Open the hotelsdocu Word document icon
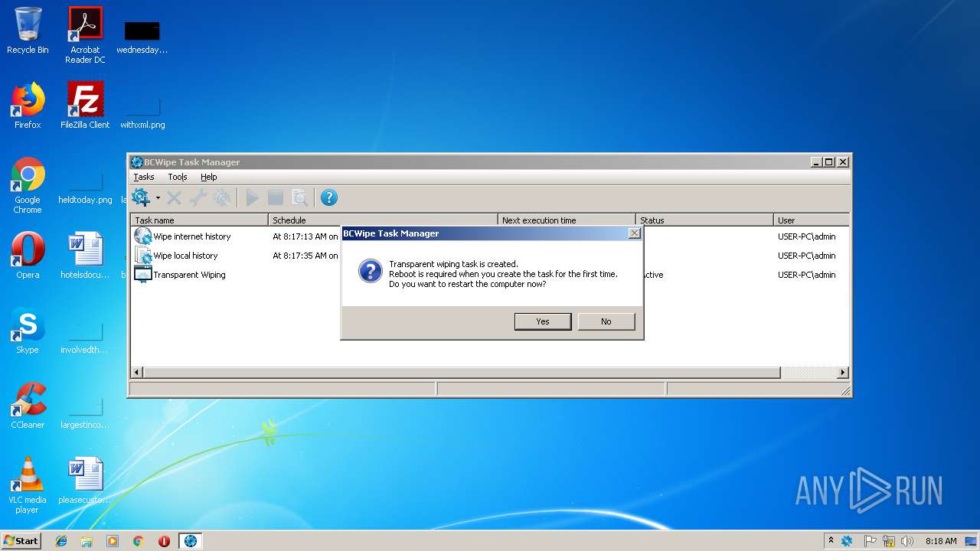 [x=85, y=256]
